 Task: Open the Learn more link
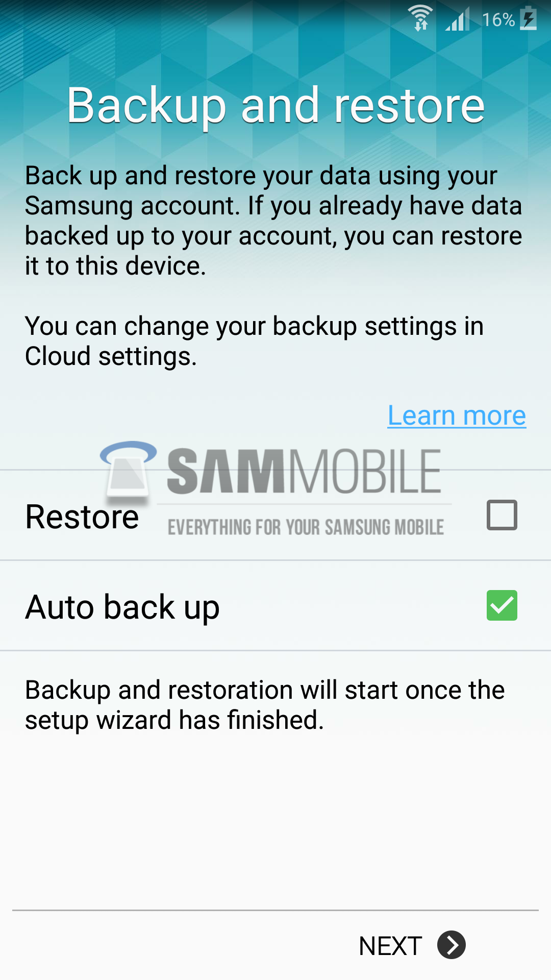point(457,415)
